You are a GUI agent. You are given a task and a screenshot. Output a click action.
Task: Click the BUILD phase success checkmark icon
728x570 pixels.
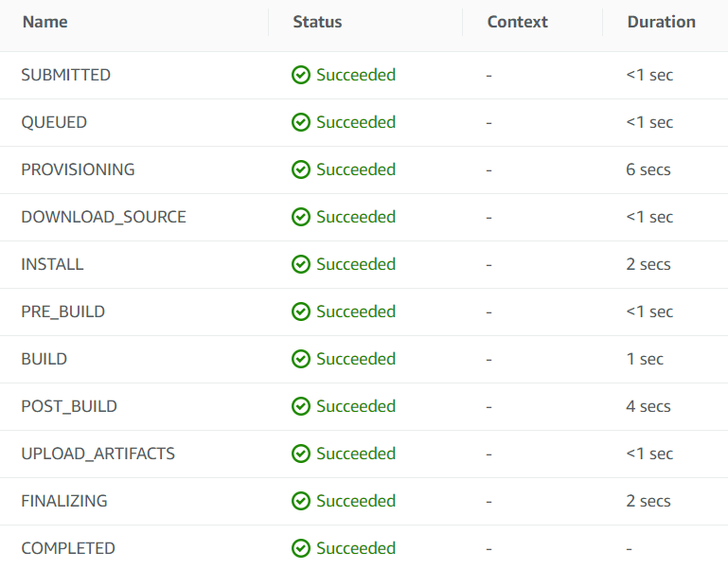301,359
